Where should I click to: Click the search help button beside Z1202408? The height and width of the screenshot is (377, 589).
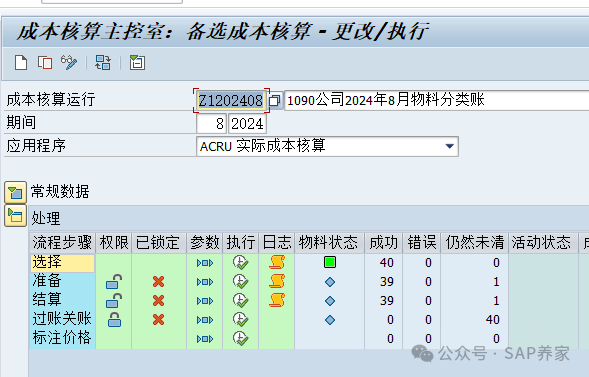tap(275, 101)
